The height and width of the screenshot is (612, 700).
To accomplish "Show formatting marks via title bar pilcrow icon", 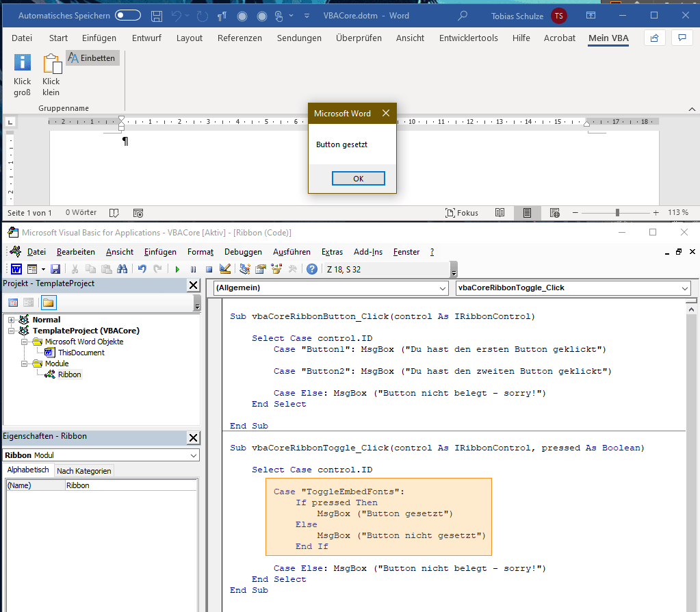I will coord(222,16).
